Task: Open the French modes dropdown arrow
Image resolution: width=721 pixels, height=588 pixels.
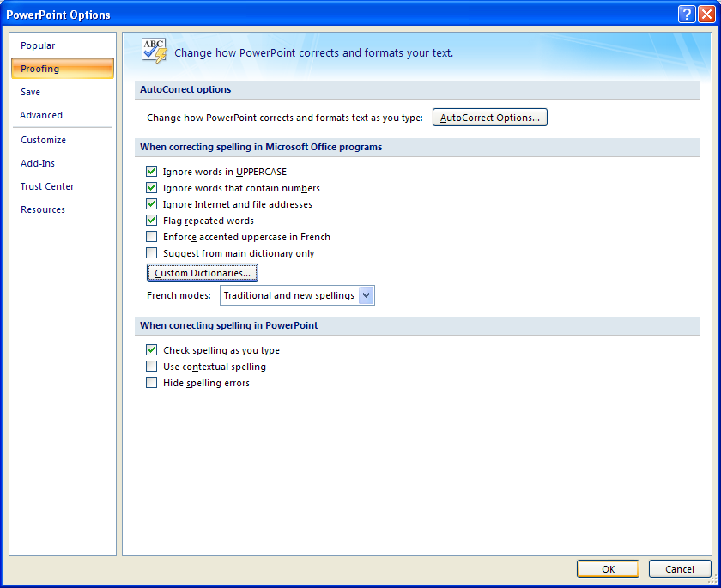Action: (x=366, y=295)
